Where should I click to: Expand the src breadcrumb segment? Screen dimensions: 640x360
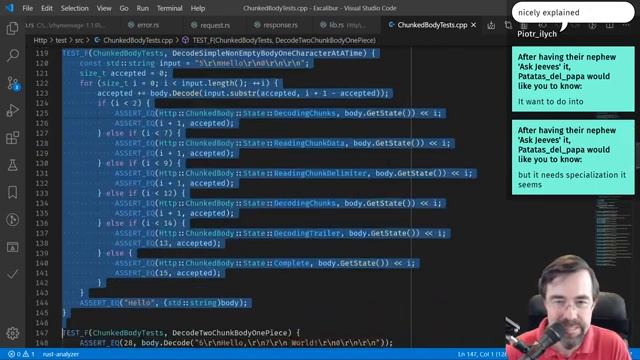(79, 40)
